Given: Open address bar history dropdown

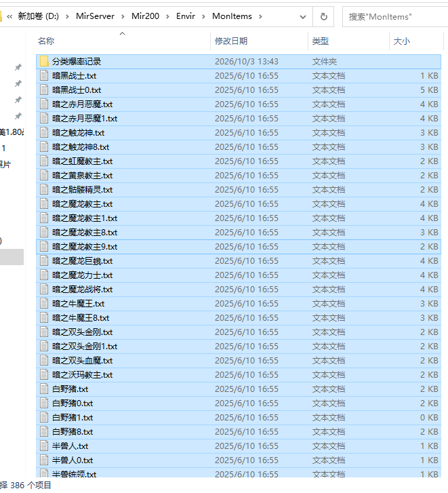Looking at the screenshot, I should coord(303,17).
